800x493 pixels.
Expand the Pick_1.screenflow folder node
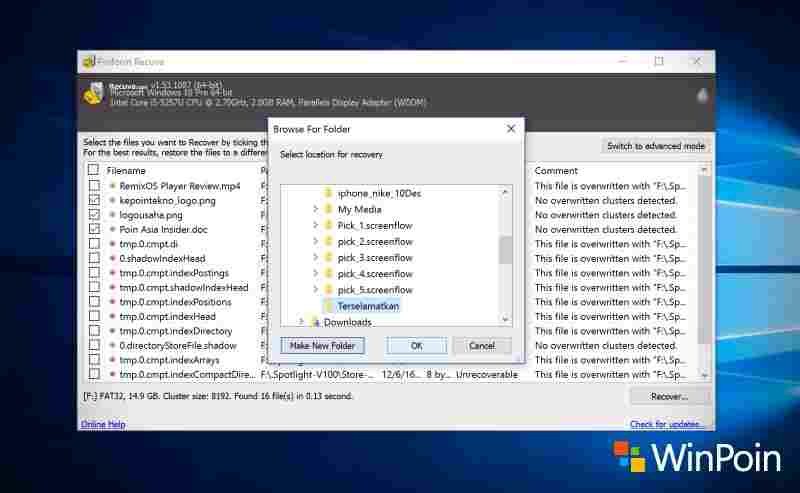(315, 225)
